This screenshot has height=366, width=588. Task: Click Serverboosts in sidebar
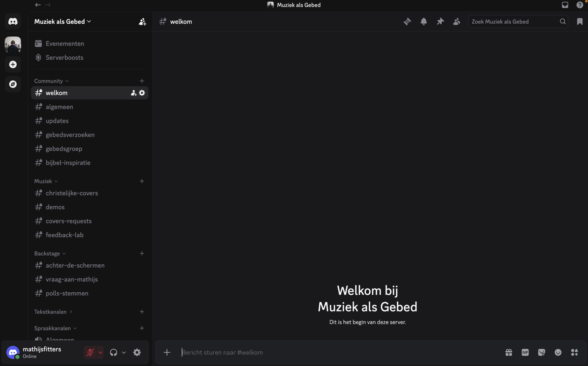pyautogui.click(x=64, y=58)
